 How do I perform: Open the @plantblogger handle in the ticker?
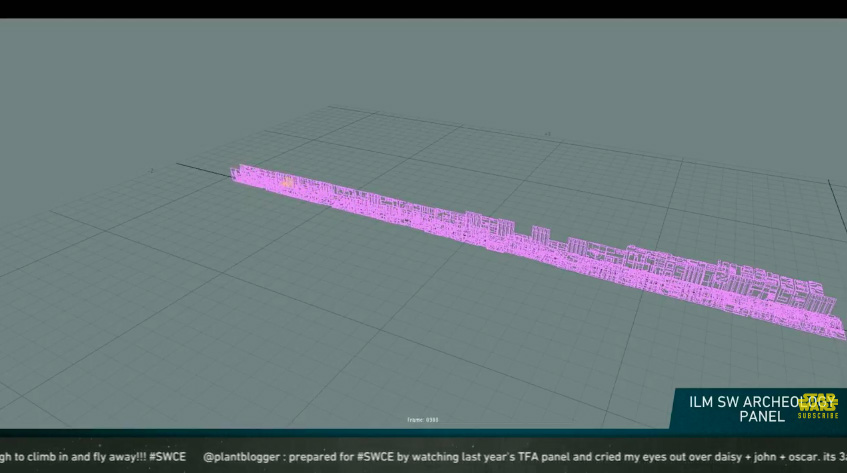click(x=239, y=456)
